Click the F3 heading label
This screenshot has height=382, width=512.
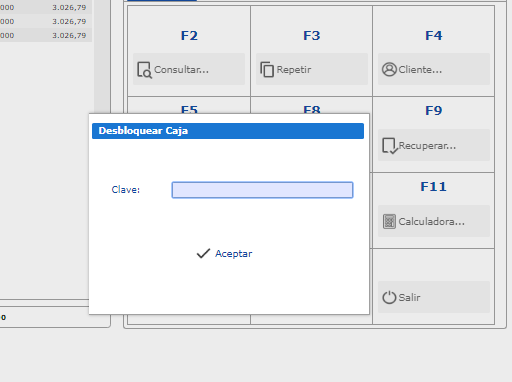312,35
